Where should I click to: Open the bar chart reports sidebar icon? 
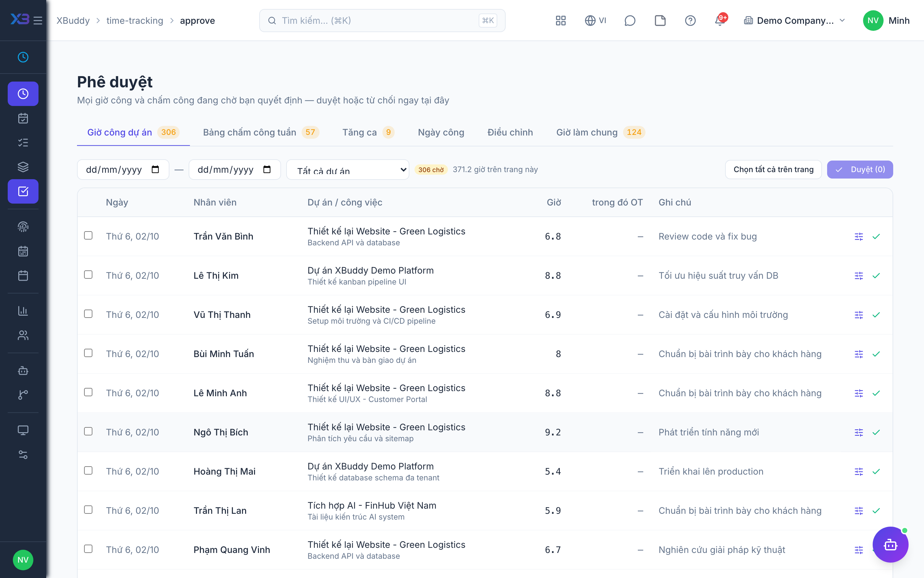23,311
